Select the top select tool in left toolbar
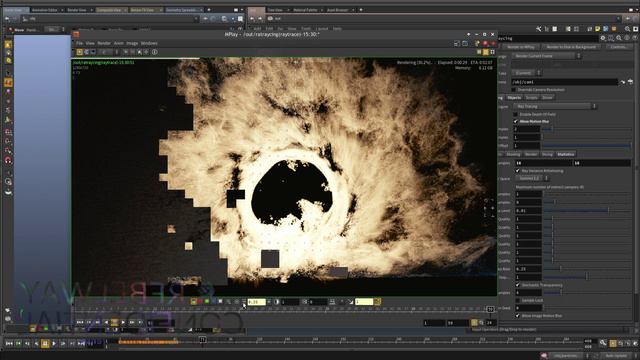The width and height of the screenshot is (640, 360). point(8,44)
